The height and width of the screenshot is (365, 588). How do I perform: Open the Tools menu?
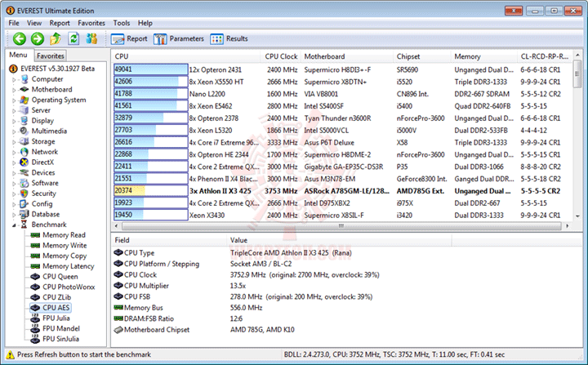(x=122, y=23)
